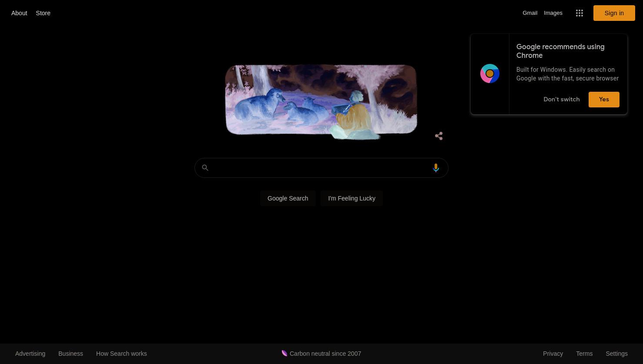Share the Google Doodle via share icon
643x364 pixels.
tap(439, 136)
